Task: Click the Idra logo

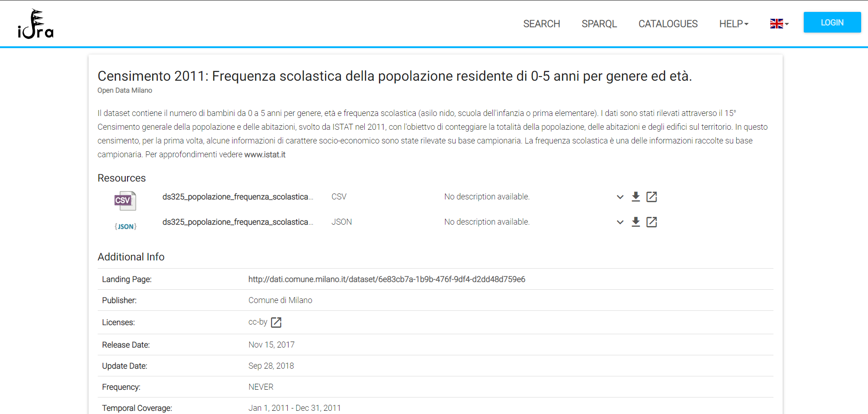Action: click(36, 24)
